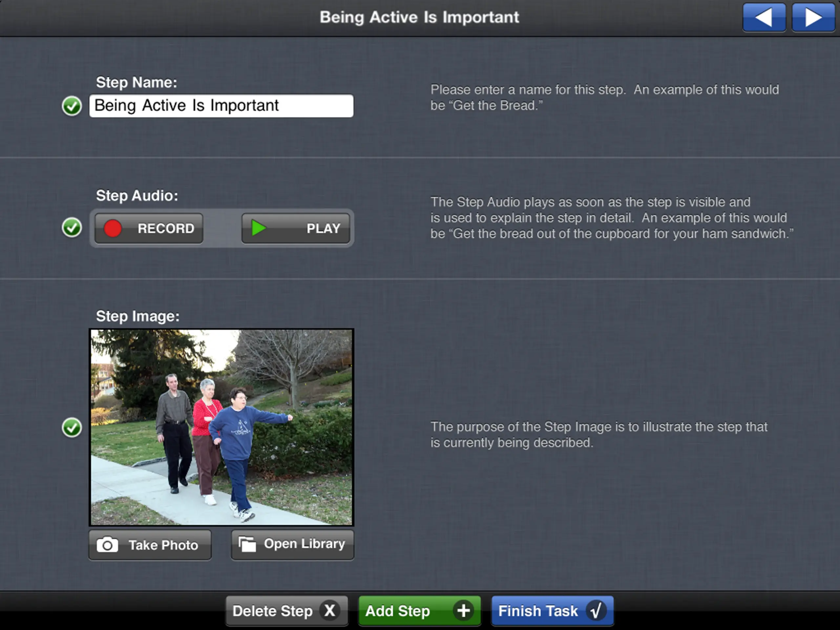Click the Step Audio explanation text
Screen dimensions: 840x630
612,218
